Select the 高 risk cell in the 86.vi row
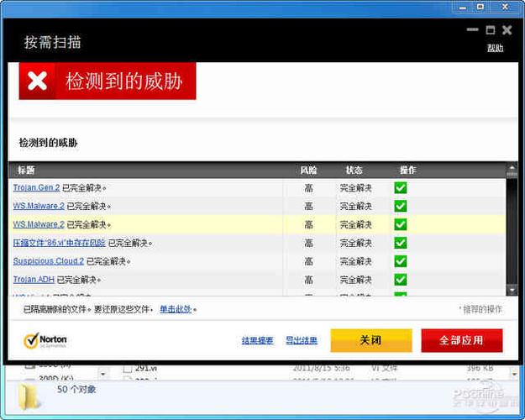The width and height of the screenshot is (525, 420). pos(308,243)
